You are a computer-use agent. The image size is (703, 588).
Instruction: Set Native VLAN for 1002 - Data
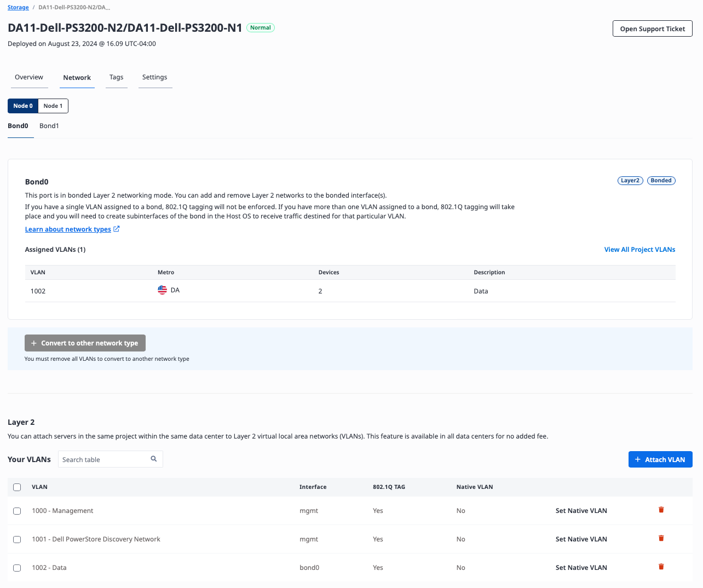point(581,567)
